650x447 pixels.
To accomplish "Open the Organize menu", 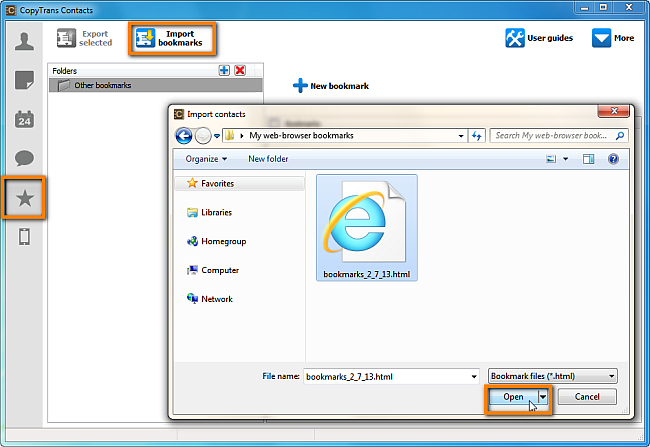I will click(x=206, y=159).
